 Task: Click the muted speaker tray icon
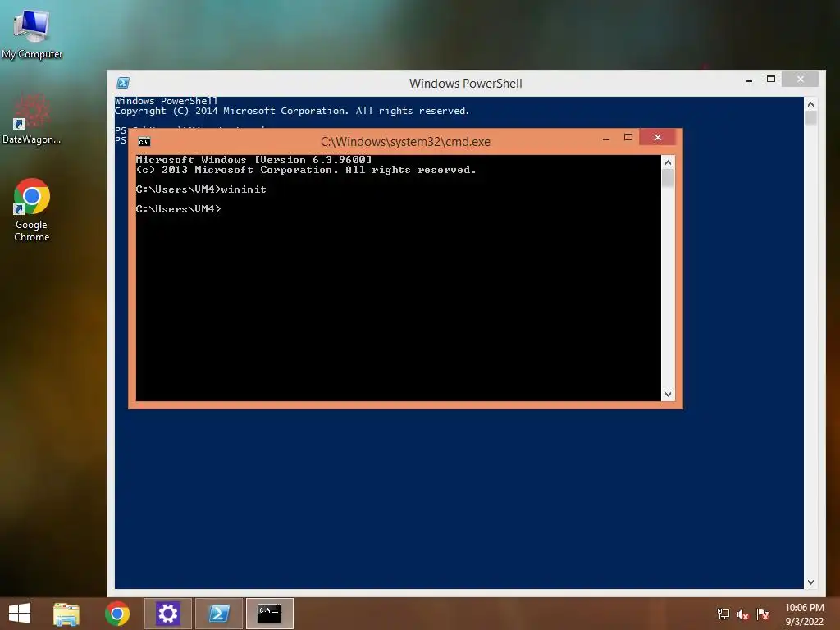click(x=742, y=614)
